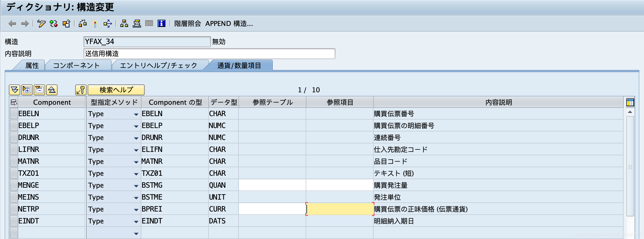Click the select-all icon in the table corner

[x=13, y=102]
